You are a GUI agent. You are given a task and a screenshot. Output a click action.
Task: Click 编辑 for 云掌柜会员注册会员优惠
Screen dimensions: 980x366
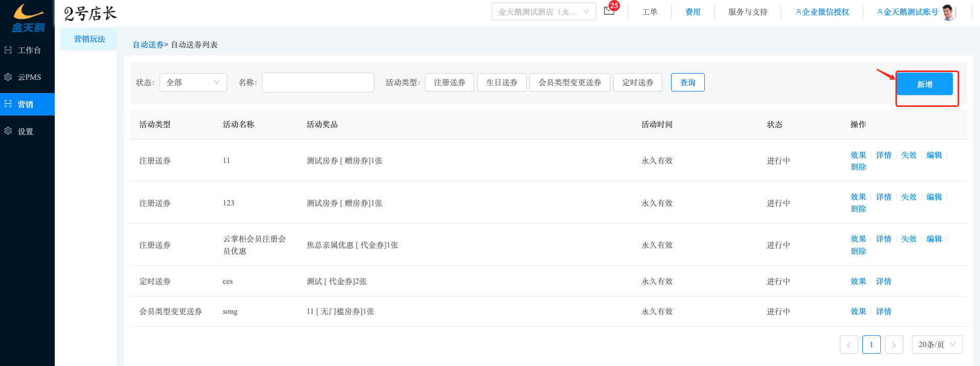pyautogui.click(x=934, y=239)
